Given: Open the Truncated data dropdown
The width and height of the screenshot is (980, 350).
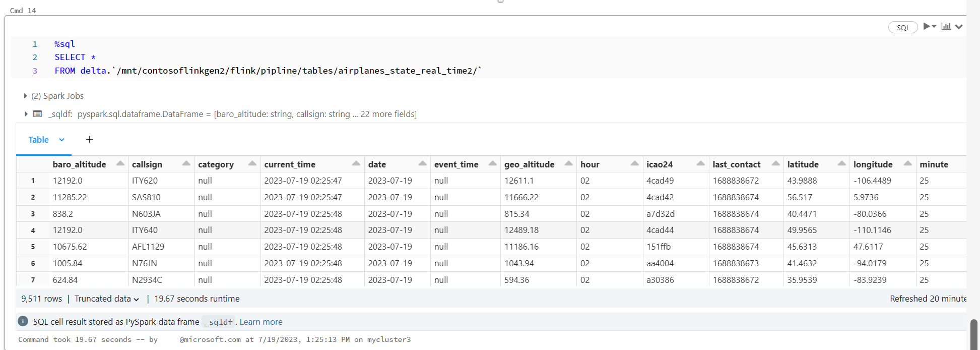Looking at the screenshot, I should (107, 299).
